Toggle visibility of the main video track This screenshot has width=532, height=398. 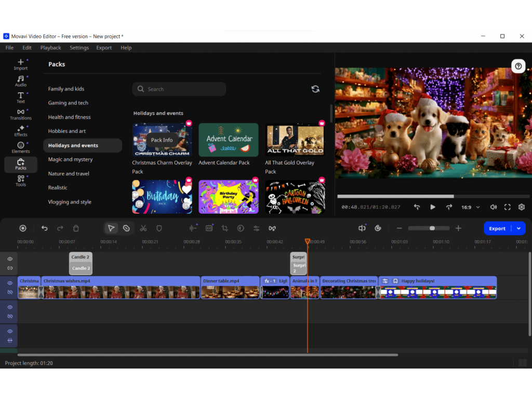pyautogui.click(x=10, y=283)
